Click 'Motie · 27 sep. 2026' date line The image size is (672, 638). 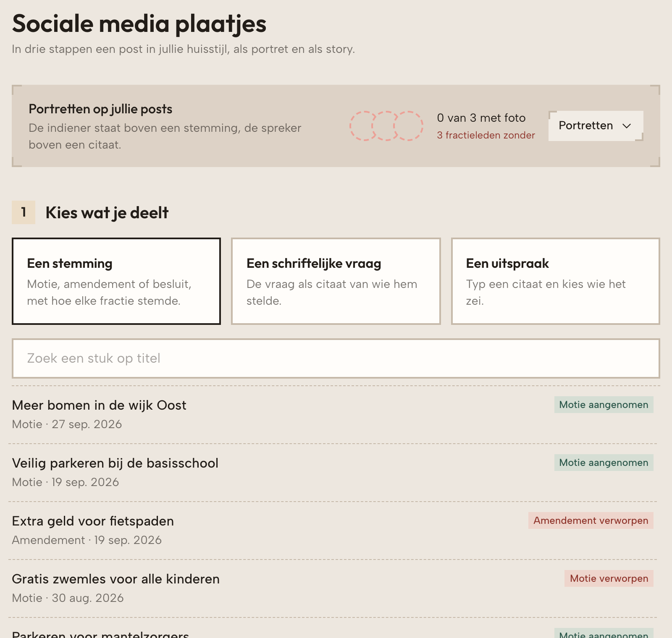[67, 424]
